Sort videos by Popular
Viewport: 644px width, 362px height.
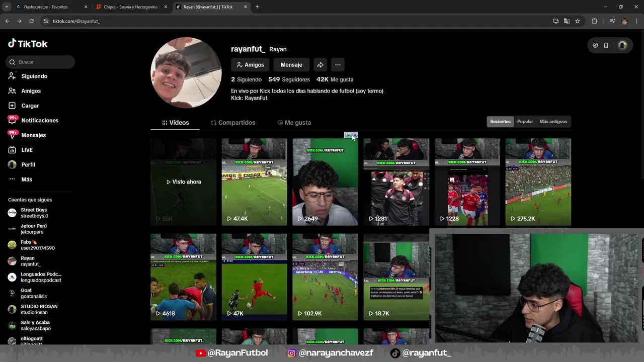pyautogui.click(x=525, y=122)
